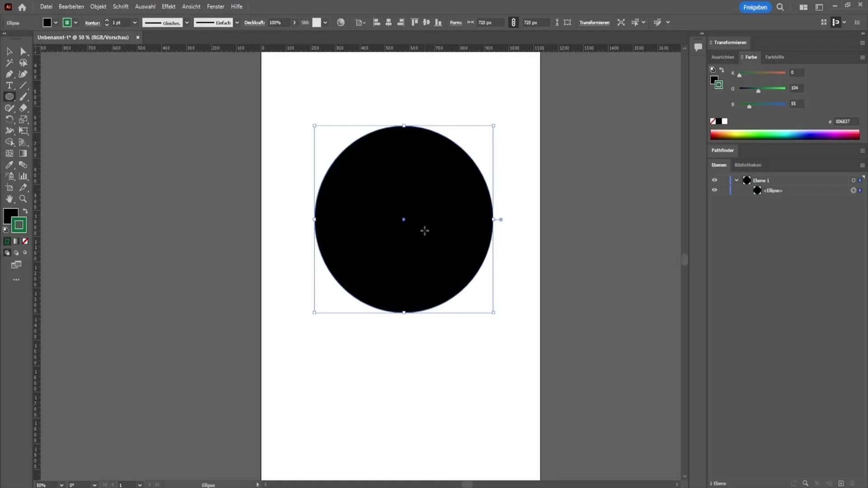This screenshot has width=868, height=488.
Task: Click the Stroke color swatch
Action: coord(18,225)
